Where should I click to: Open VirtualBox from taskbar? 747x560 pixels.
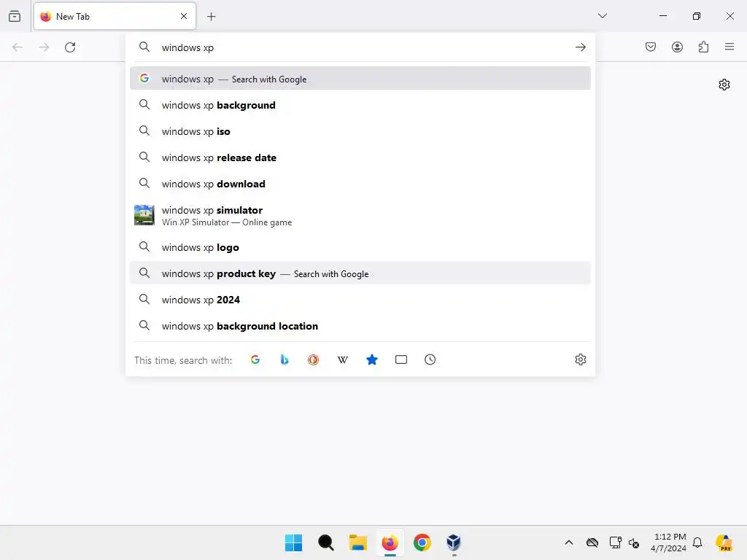click(454, 542)
